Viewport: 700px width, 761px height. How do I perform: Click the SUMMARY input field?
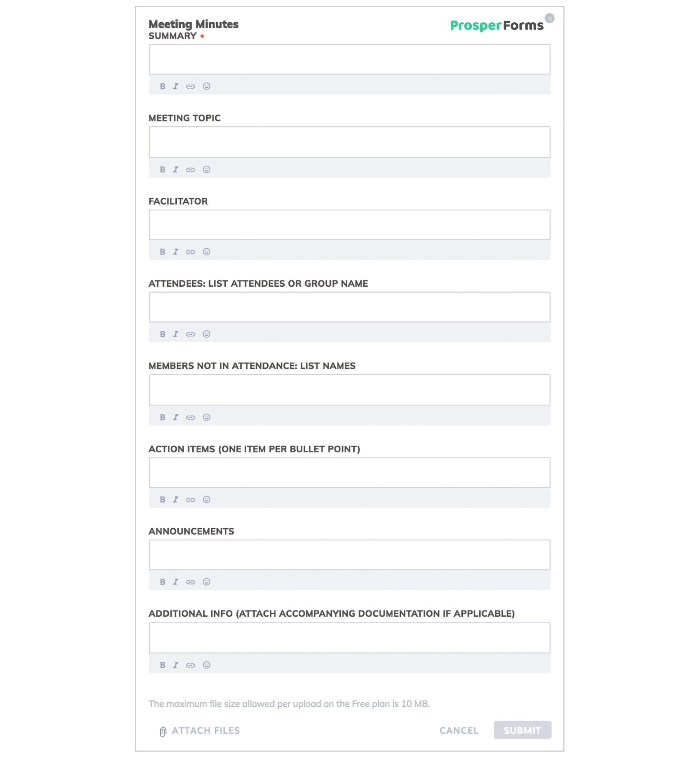point(349,60)
